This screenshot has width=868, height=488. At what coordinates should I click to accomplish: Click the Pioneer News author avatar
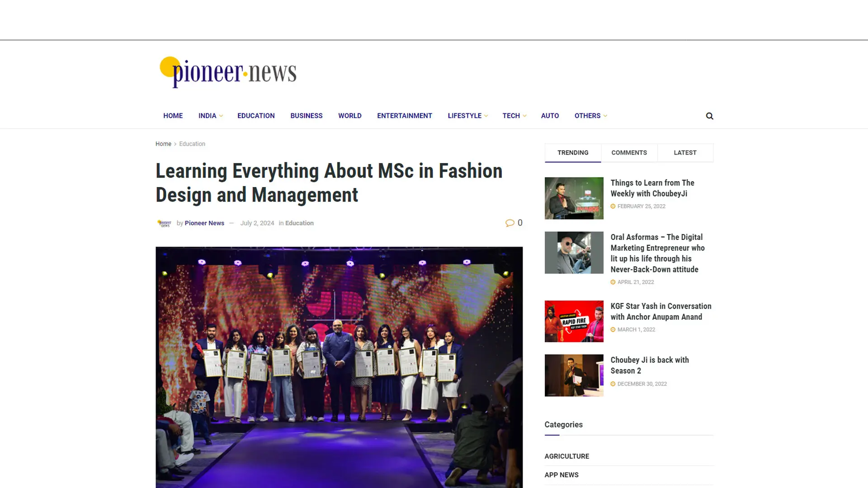pos(165,223)
